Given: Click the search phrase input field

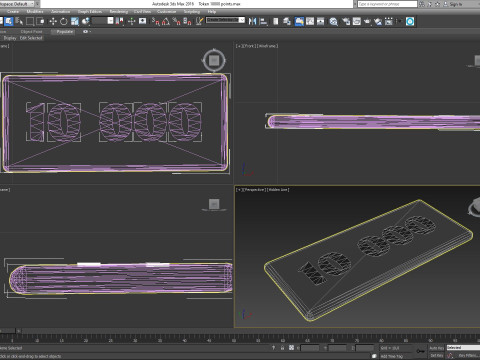Looking at the screenshot, I should pyautogui.click(x=387, y=4).
